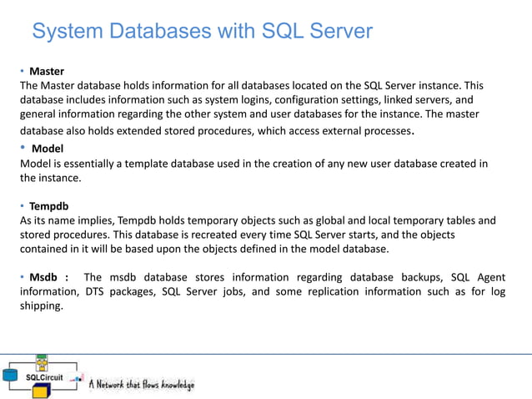Click the line starting 'information, DTS packages, SQL Server jobs'
532x399 pixels.
[x=263, y=291]
